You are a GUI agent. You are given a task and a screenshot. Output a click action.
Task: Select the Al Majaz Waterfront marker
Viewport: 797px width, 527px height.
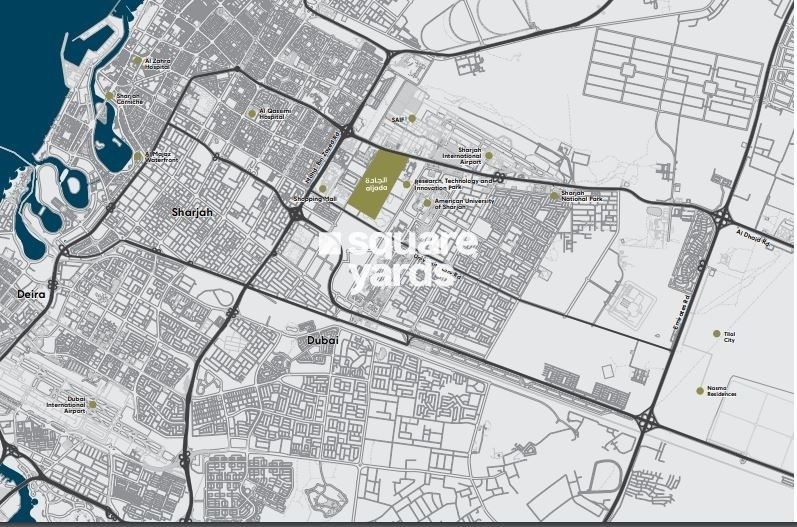coord(138,156)
